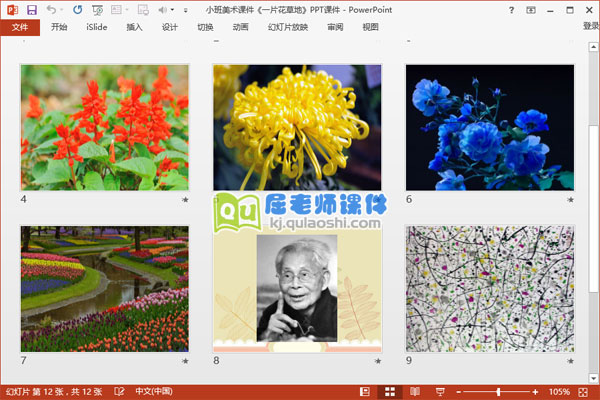
Task: Click the spell check icon in status bar
Action: coord(119,392)
